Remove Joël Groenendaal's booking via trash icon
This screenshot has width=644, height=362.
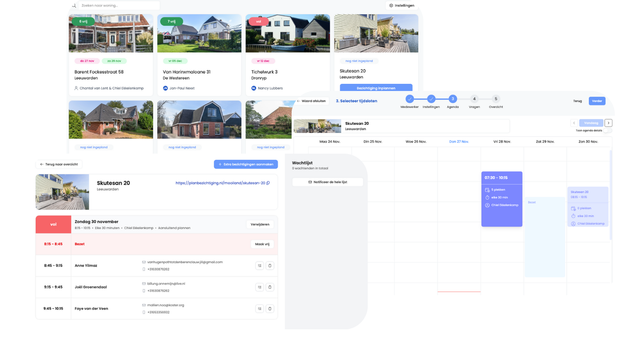coord(270,287)
